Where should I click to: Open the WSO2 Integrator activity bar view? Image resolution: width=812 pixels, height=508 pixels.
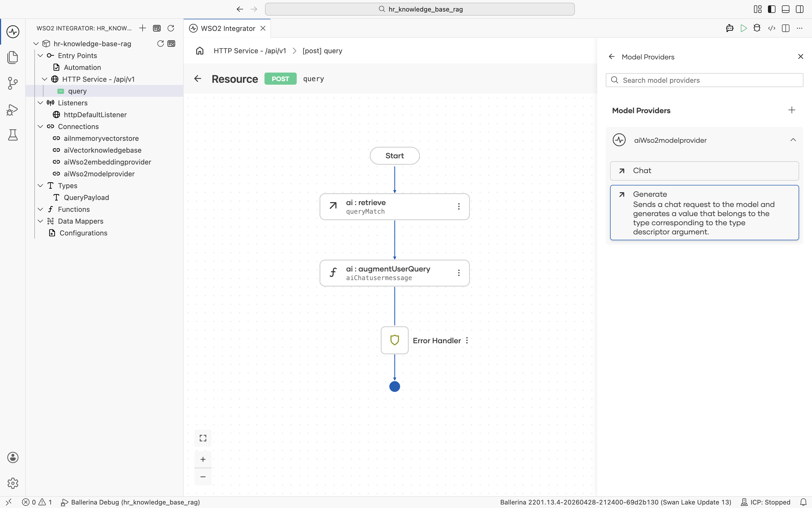coord(13,32)
